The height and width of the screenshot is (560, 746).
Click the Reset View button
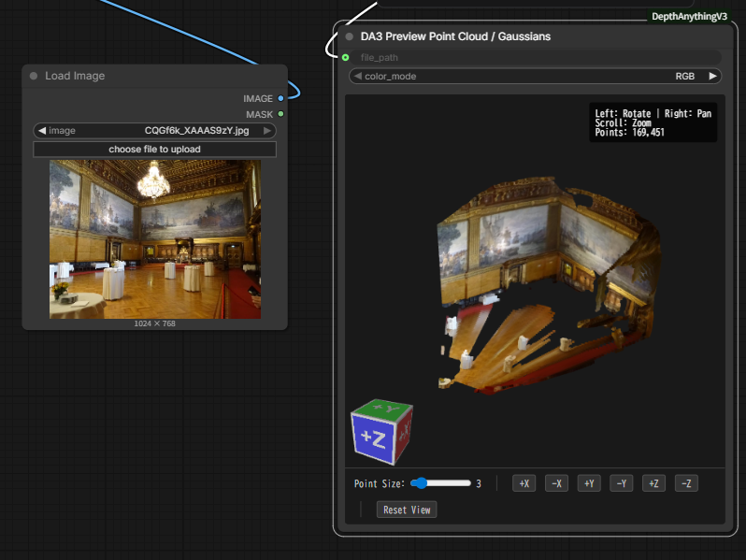point(407,510)
